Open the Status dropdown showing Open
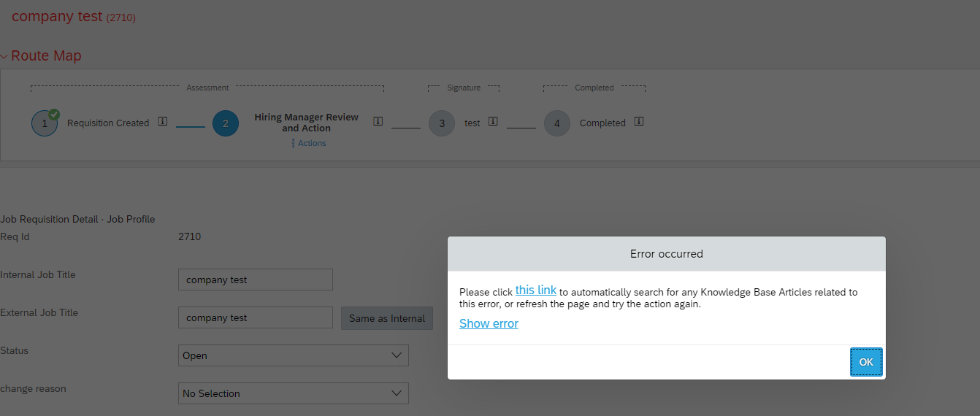The image size is (980, 416). click(x=294, y=355)
